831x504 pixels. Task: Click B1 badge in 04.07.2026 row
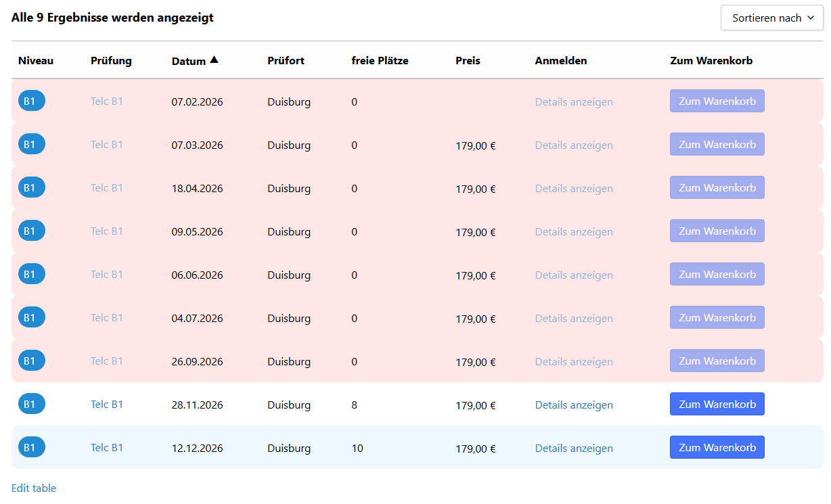(32, 317)
